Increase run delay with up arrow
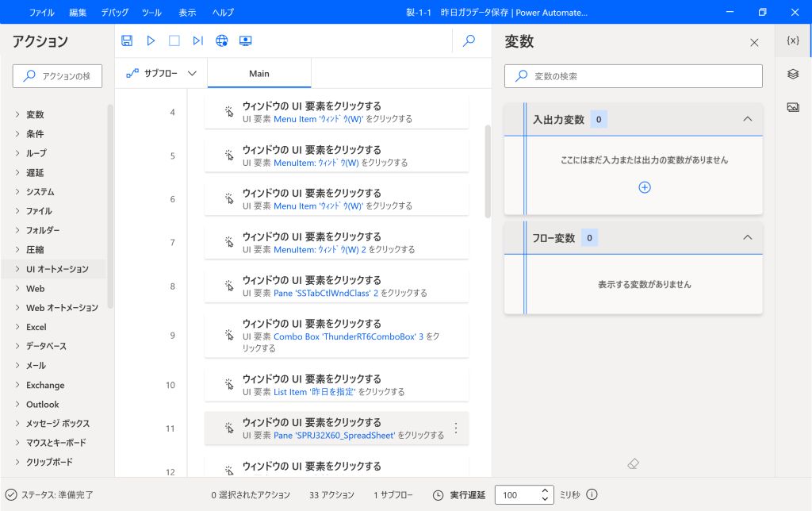Screen dimensions: 812x511 [x=545, y=490]
